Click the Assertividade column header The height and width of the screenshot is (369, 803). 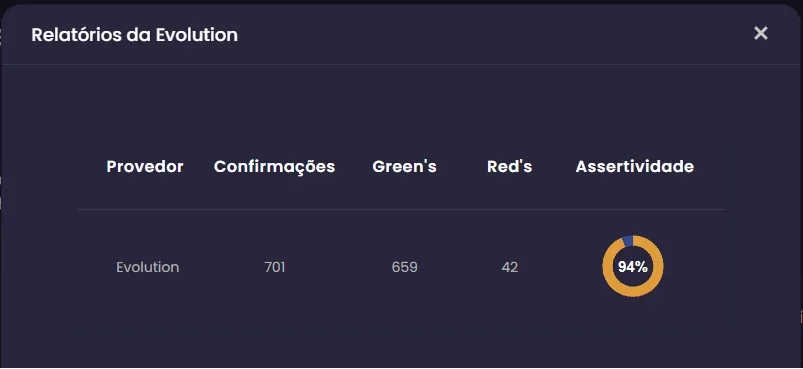[x=635, y=166]
